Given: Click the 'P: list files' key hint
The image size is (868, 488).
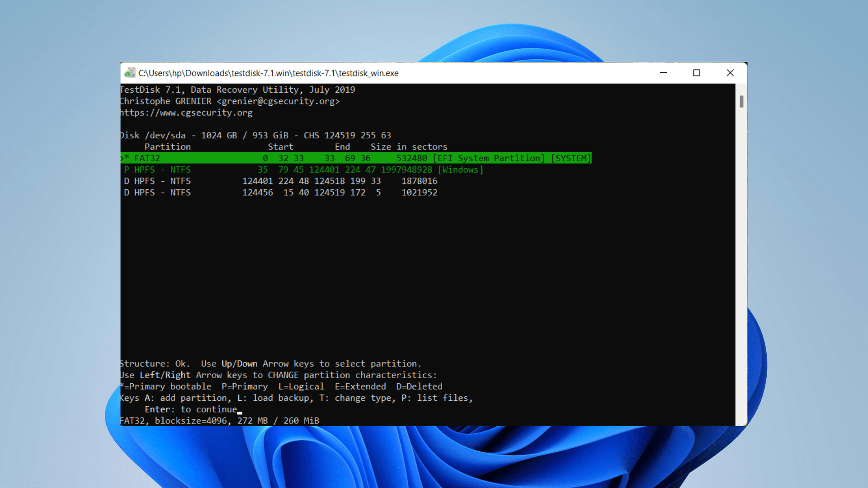Looking at the screenshot, I should [437, 398].
